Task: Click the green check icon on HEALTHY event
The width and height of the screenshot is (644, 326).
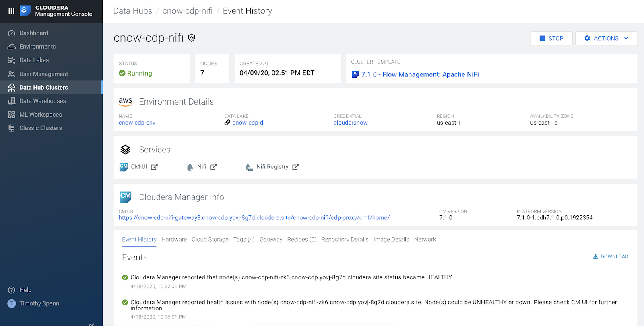Action: point(125,277)
